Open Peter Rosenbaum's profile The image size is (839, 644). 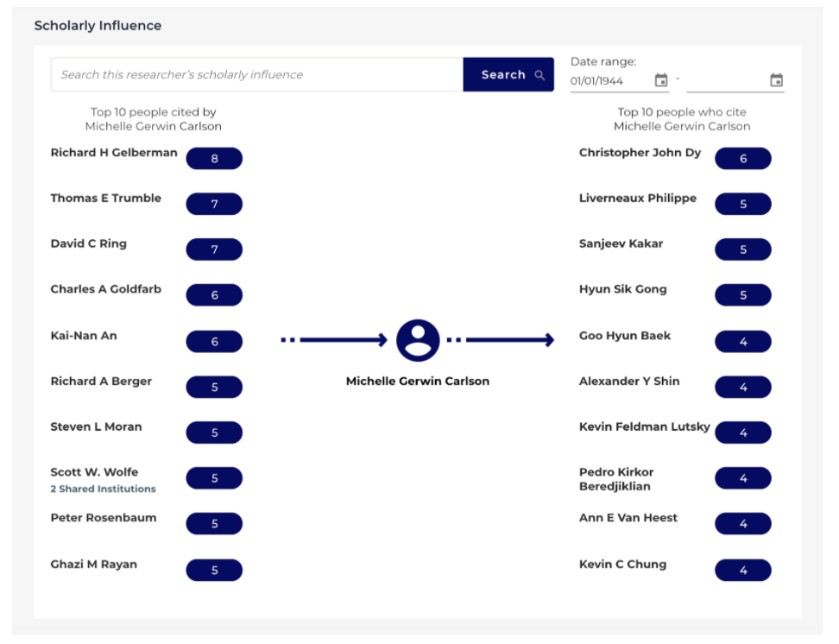coord(104,518)
